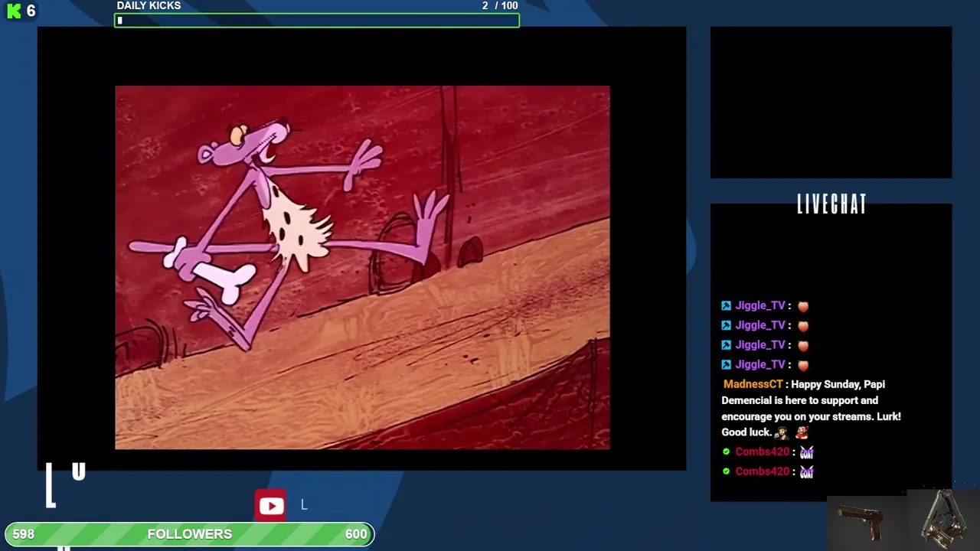Click 'Good luck.' in the chat message
This screenshot has width=980, height=551.
(746, 432)
